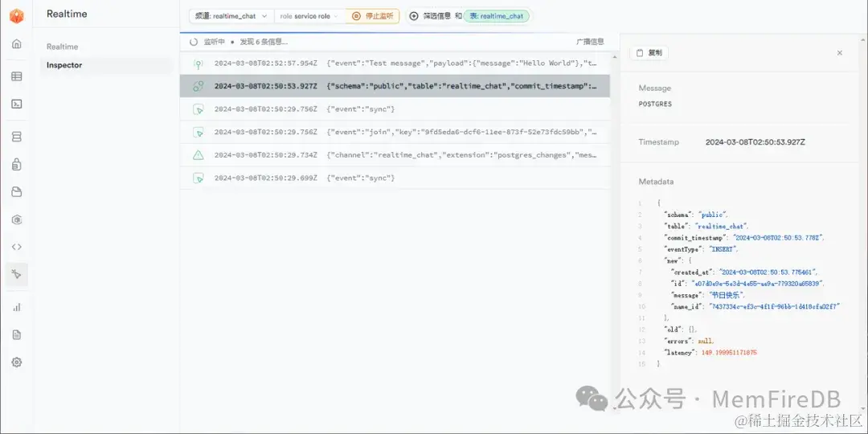Viewport: 868px width, 434px height.
Task: Open the role service role dropdown
Action: [x=309, y=16]
